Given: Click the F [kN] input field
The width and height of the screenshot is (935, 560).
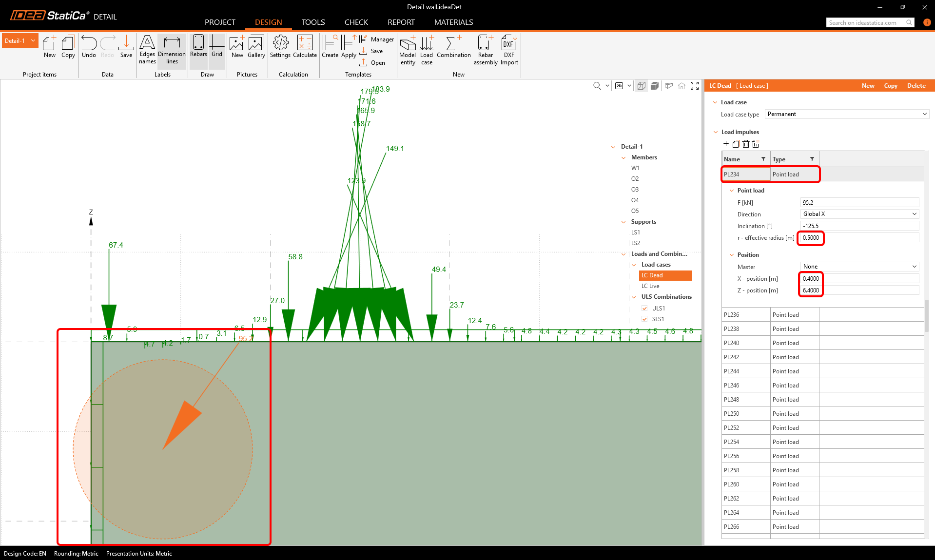Looking at the screenshot, I should tap(859, 203).
